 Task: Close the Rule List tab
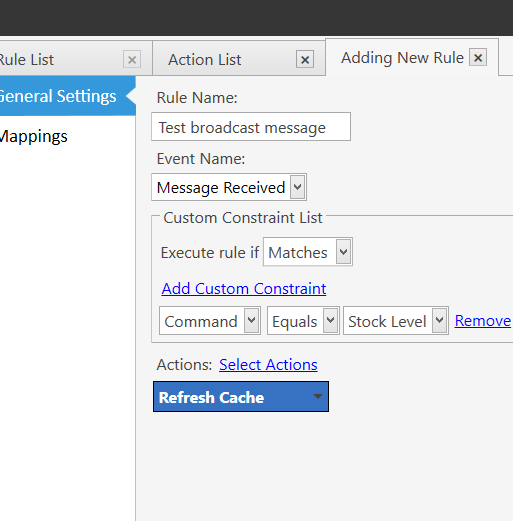(132, 60)
